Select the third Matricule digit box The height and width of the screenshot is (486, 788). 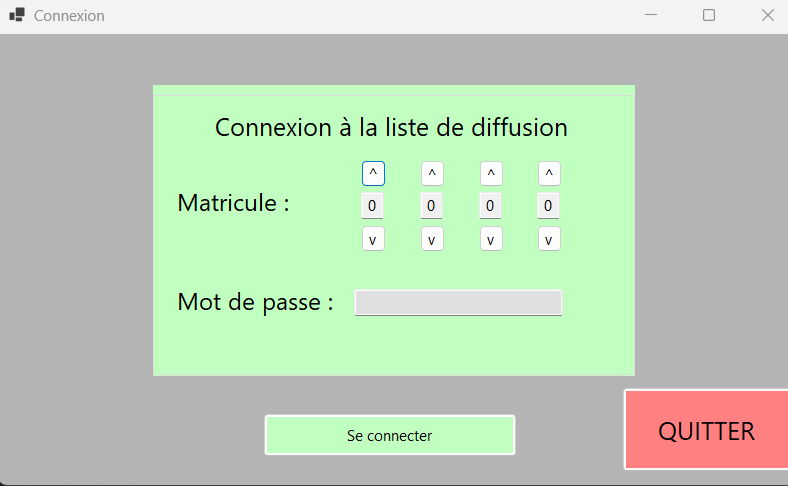click(490, 206)
